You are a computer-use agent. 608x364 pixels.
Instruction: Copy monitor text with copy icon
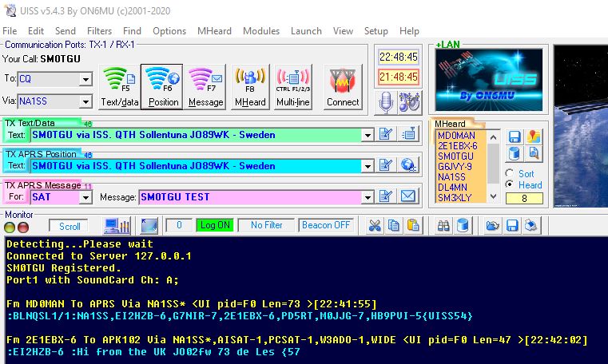394,226
